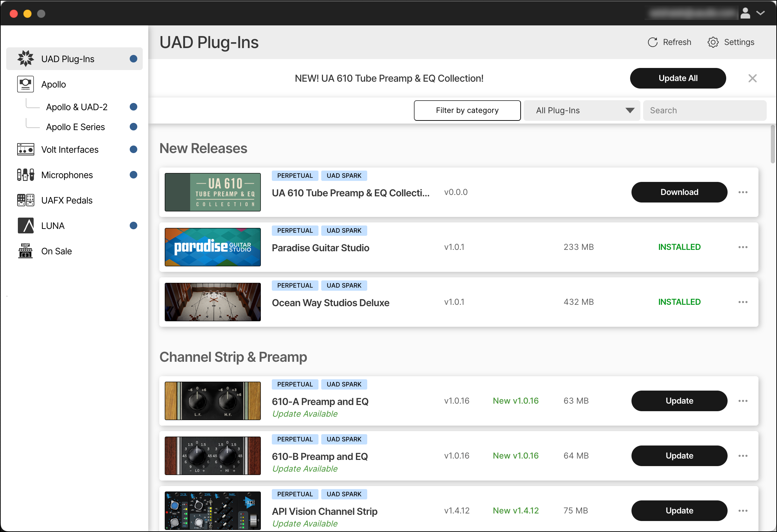Open the Microphones section

point(67,175)
